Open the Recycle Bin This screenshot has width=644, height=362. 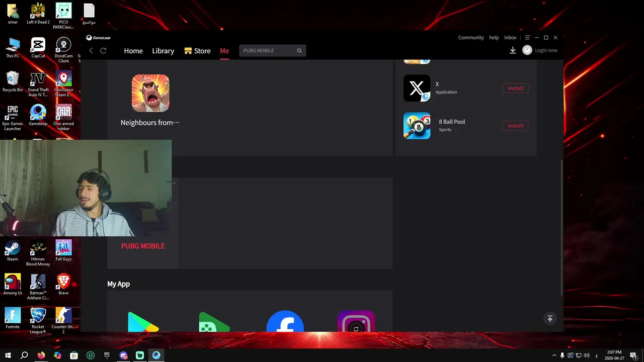13,81
